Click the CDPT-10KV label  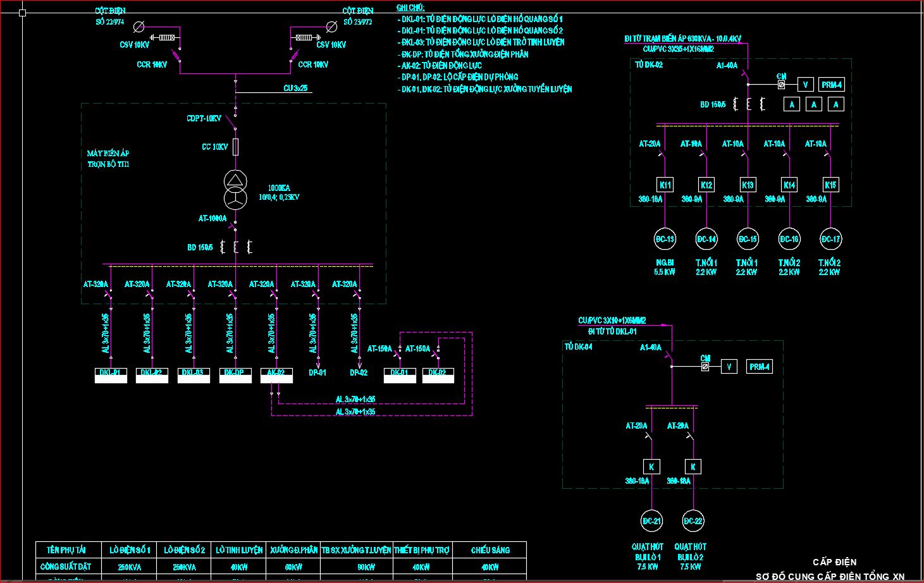pos(204,118)
